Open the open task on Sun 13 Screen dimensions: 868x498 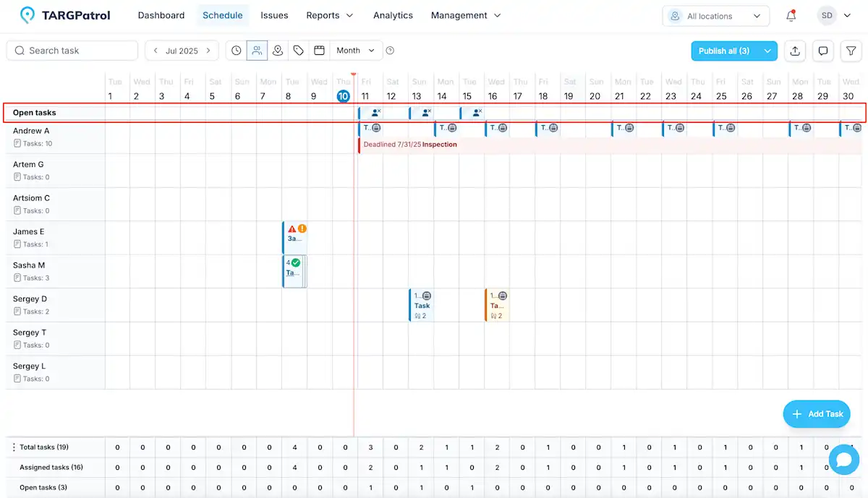pos(420,113)
